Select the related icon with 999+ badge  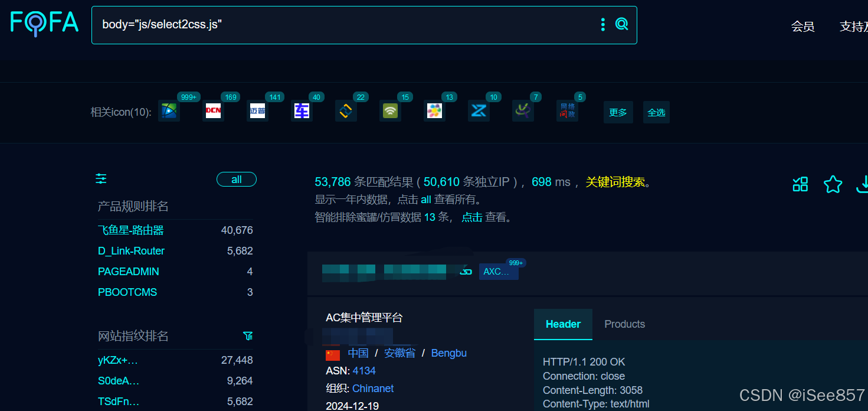click(x=169, y=110)
